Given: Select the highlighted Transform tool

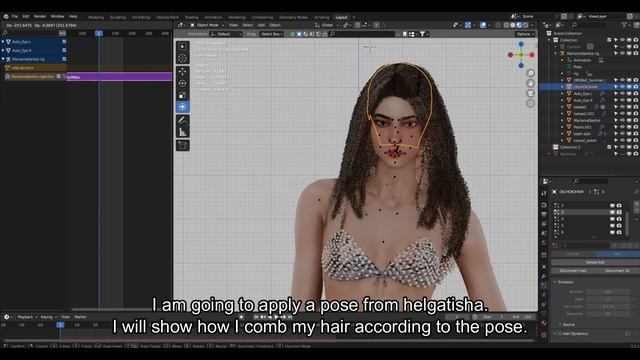Looking at the screenshot, I should tap(182, 107).
